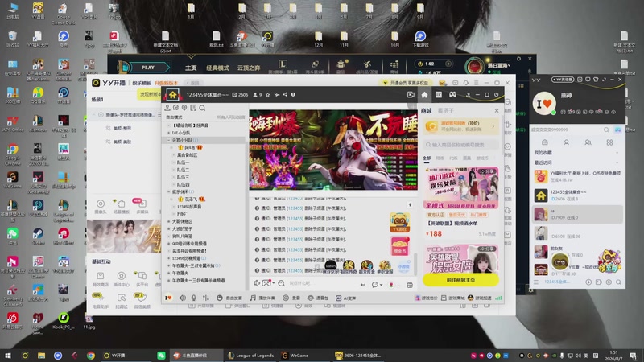The height and width of the screenshot is (362, 644).
Task: Open contacts person tab in YY panel
Action: click(567, 142)
